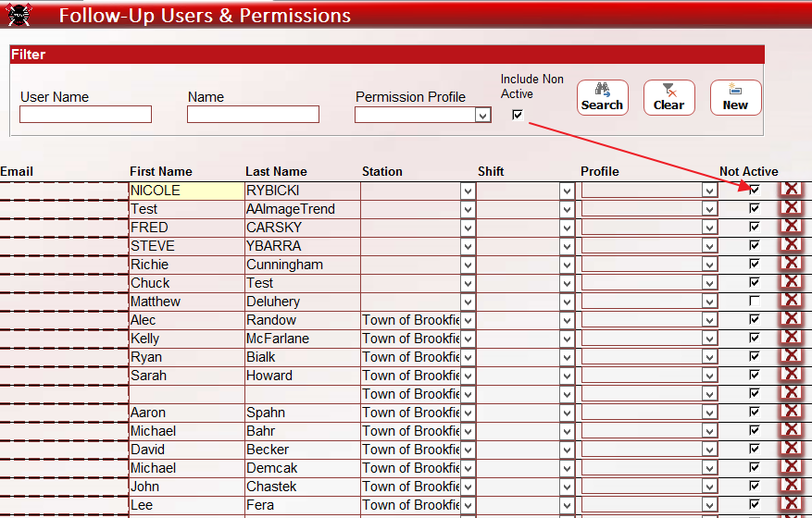812x518 pixels.
Task: Open the Permission Profile filter dropdown
Action: point(482,115)
